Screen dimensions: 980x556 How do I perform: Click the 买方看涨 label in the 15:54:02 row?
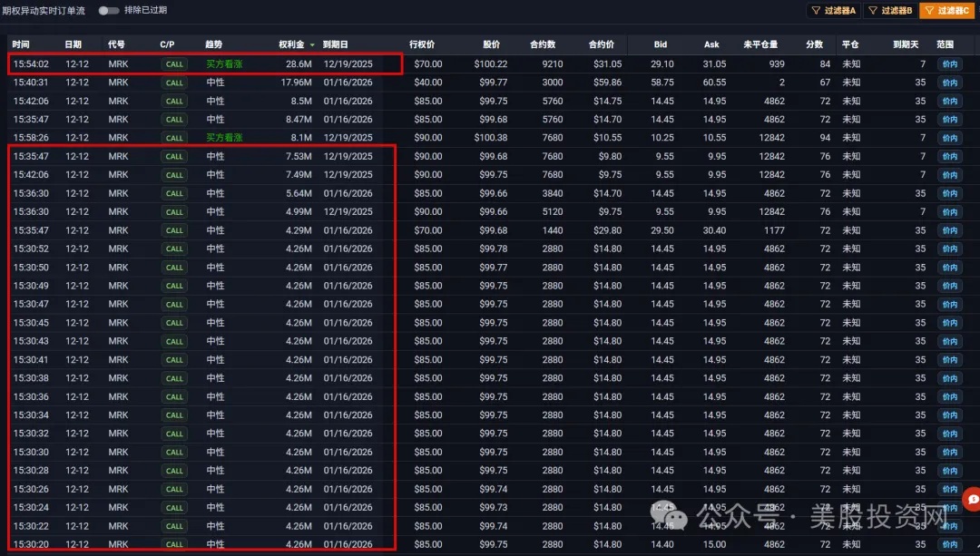coord(224,64)
